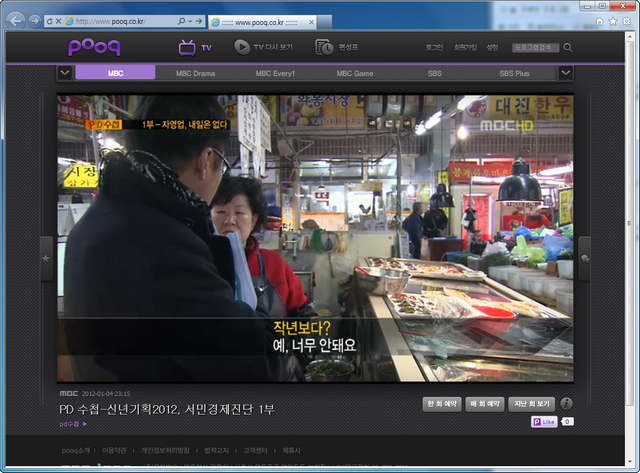The height and width of the screenshot is (473, 640).
Task: Switch to MBC Game channel
Action: click(x=355, y=73)
